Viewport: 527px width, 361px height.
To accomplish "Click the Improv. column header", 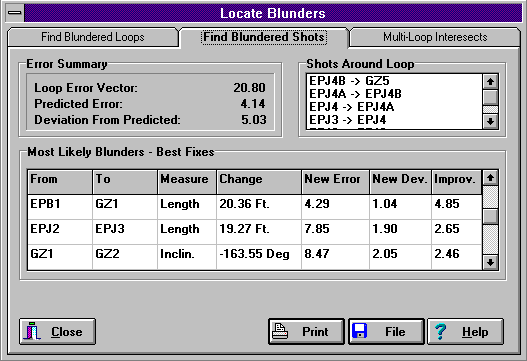I will click(457, 182).
